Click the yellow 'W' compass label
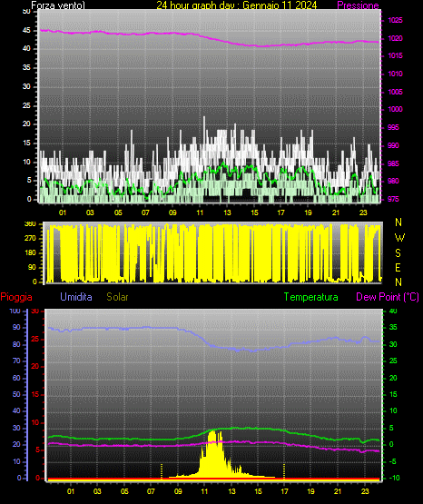423x504 pixels. tap(399, 238)
